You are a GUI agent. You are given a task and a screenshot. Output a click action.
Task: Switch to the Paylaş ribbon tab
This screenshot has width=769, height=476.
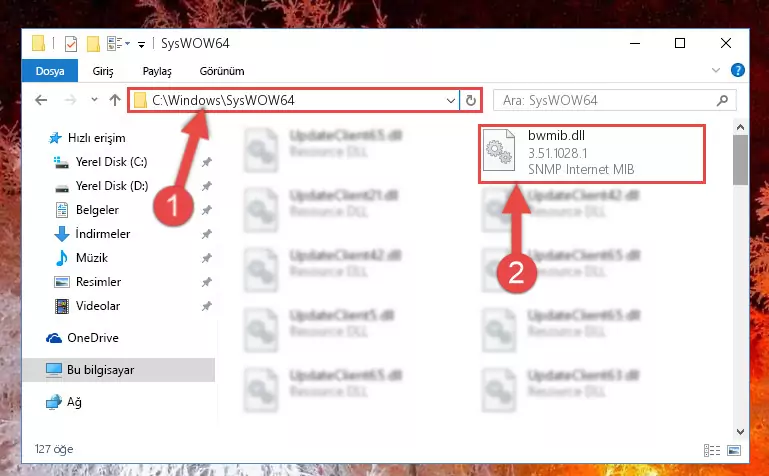(x=157, y=71)
